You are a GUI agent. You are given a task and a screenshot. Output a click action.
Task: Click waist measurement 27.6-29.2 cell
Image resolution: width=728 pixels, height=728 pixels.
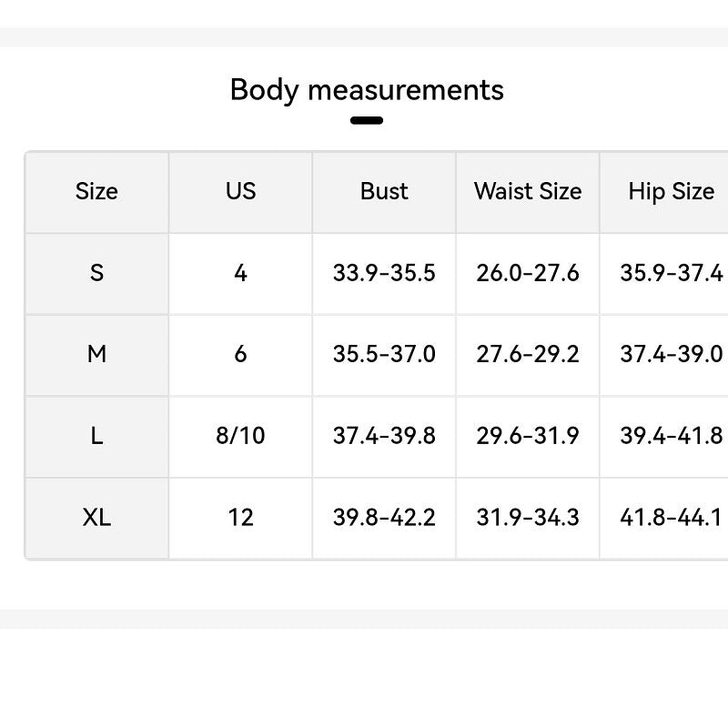click(x=528, y=354)
